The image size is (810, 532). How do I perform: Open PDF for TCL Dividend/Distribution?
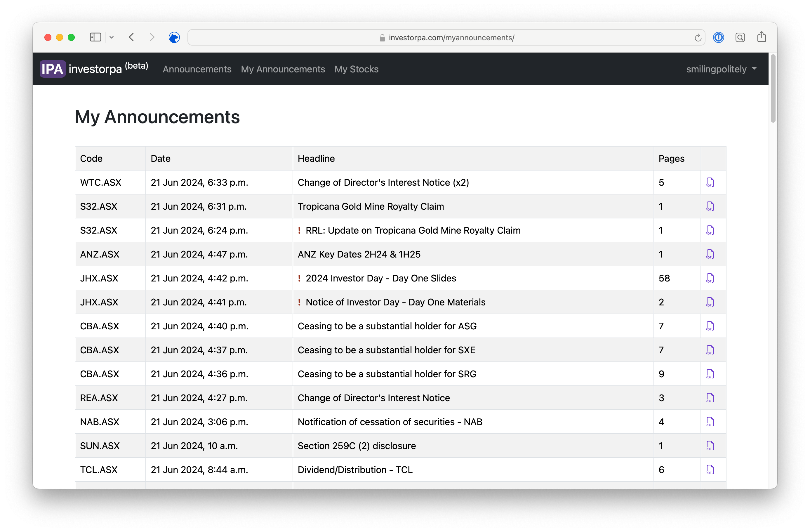click(710, 470)
